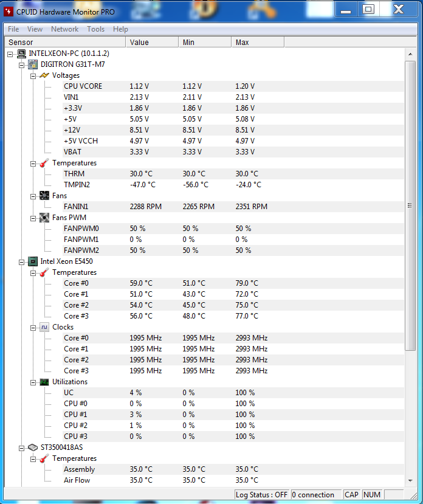Select the CPU VCORE row
Screen dimensions: 423x504
point(233,86)
